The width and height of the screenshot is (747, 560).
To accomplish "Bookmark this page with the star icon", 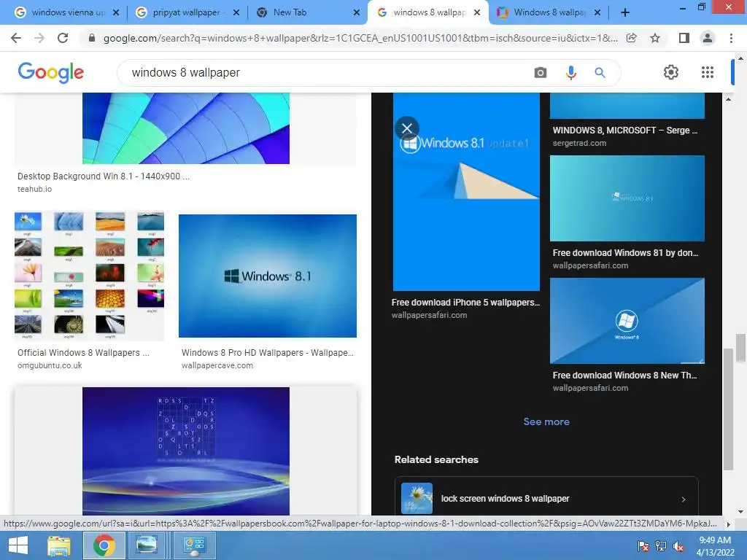I will 655,38.
